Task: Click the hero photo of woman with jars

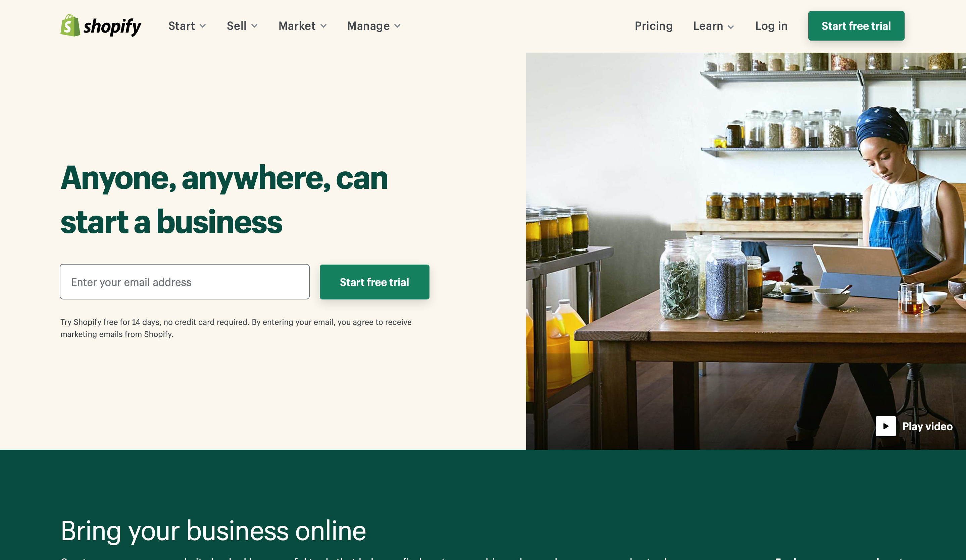Action: tap(746, 251)
